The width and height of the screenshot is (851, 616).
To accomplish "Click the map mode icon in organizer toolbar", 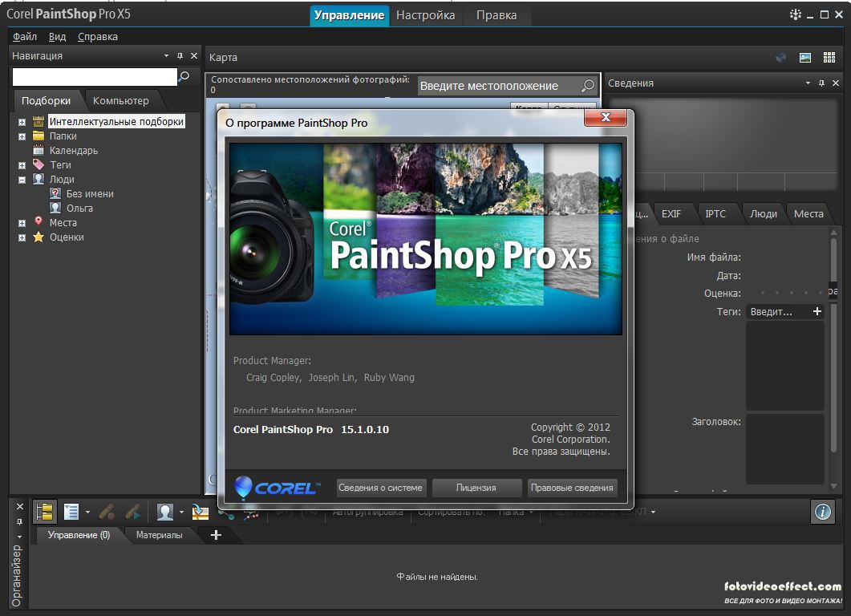I will (201, 511).
